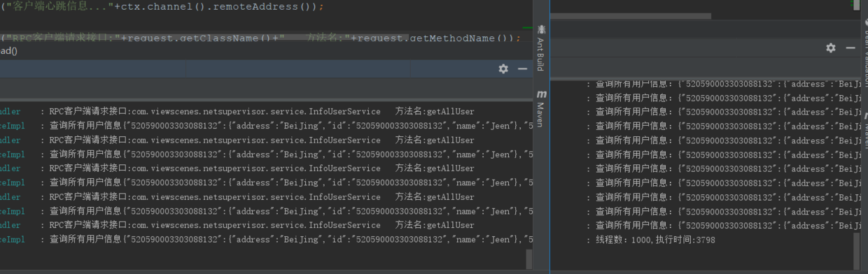
Task: Open settings gear of left console panel
Action: [503, 68]
